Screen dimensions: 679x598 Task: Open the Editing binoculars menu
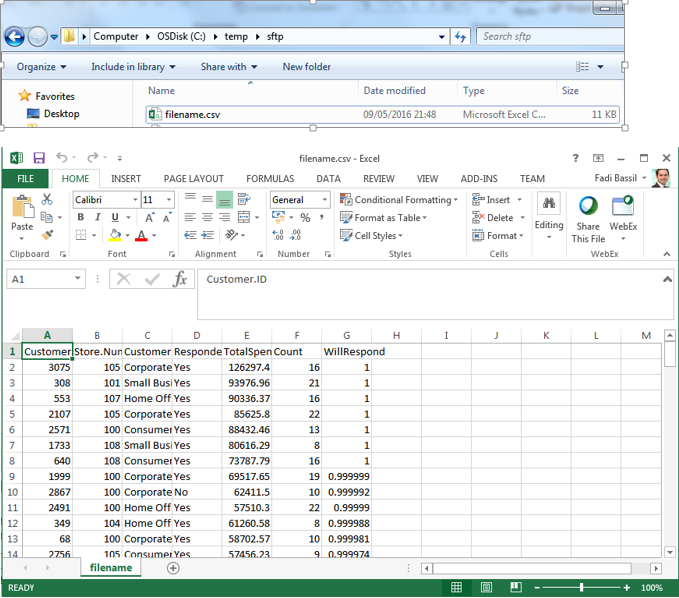point(549,216)
